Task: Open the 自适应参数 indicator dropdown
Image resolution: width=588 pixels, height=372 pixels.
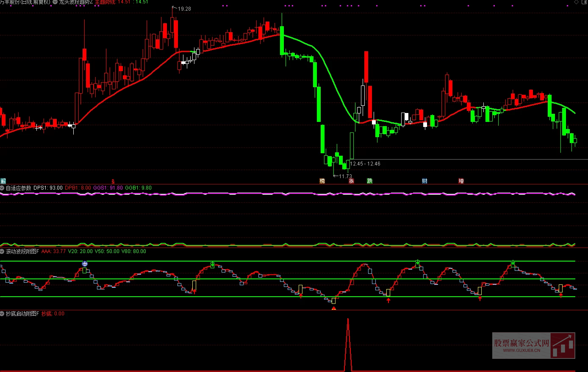Action: click(3, 188)
